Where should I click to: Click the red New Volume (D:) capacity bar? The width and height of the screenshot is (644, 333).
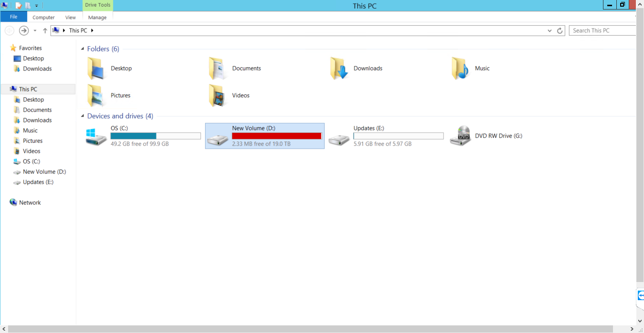[x=277, y=136]
